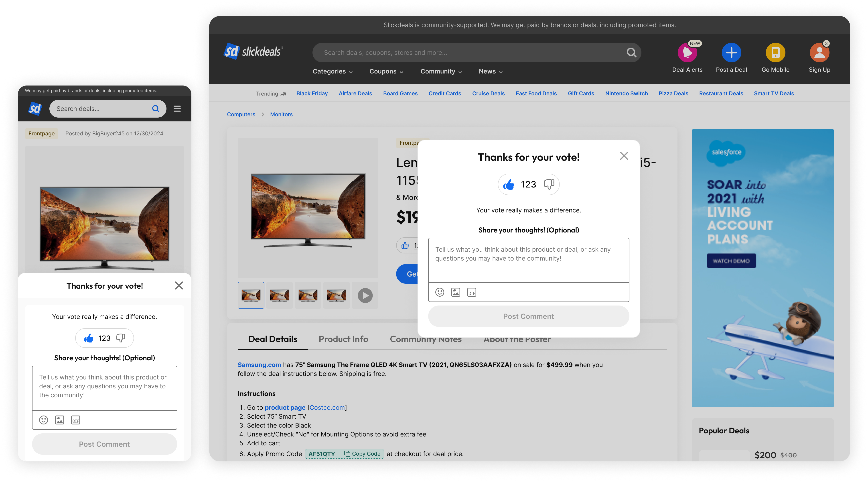Attach image in mobile comment box

pyautogui.click(x=60, y=420)
